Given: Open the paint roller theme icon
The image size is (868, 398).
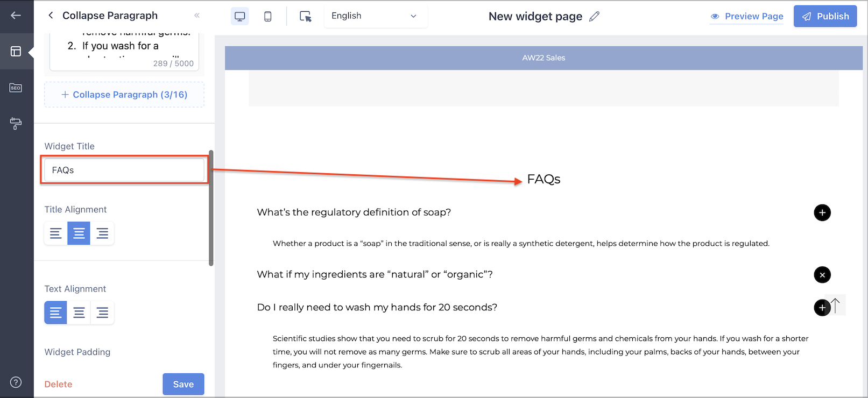Looking at the screenshot, I should click(x=16, y=123).
